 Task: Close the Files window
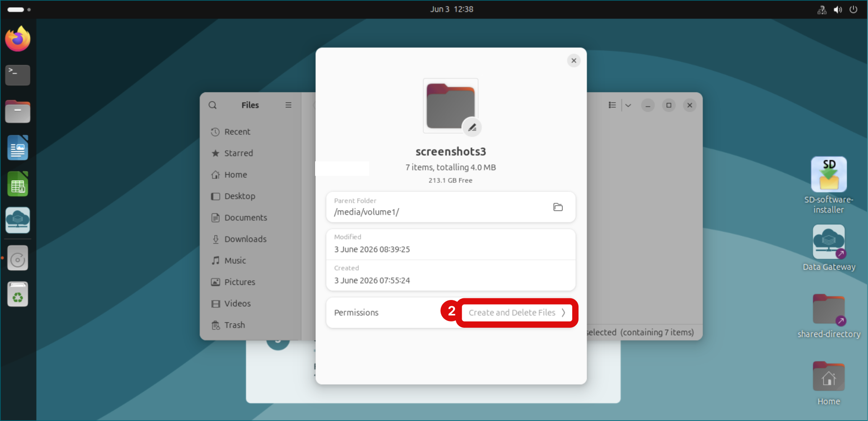point(690,105)
